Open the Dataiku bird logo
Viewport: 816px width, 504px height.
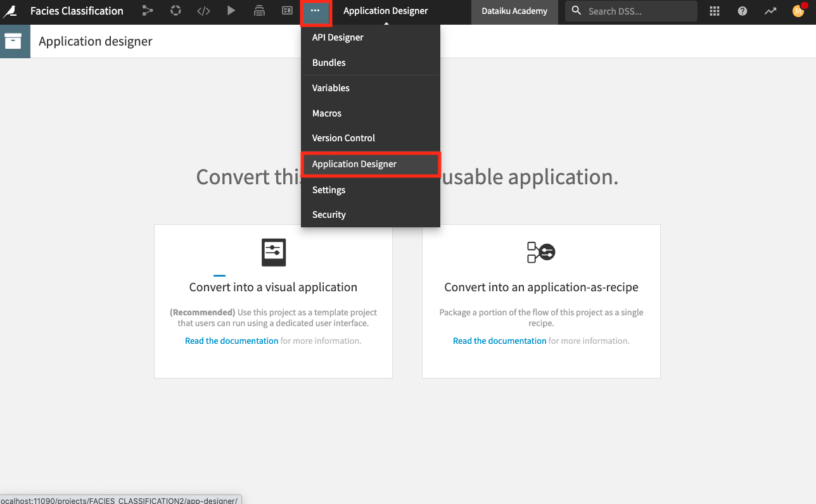coord(11,11)
